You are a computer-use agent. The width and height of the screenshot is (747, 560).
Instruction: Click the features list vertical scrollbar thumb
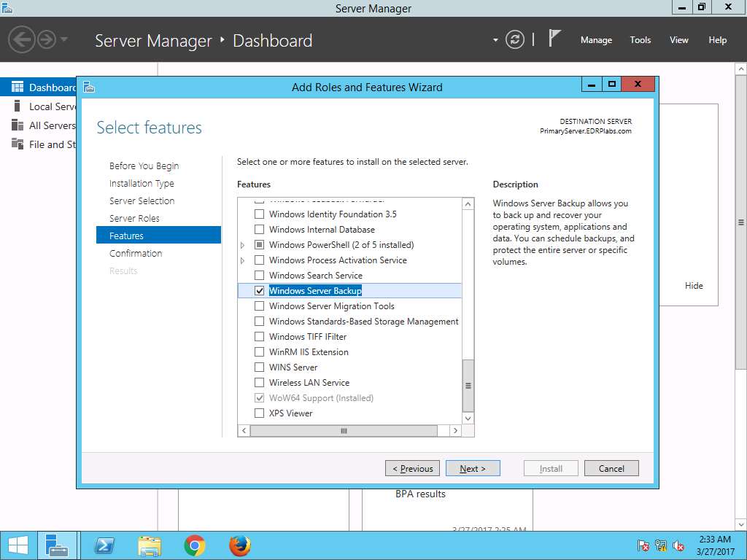[468, 386]
